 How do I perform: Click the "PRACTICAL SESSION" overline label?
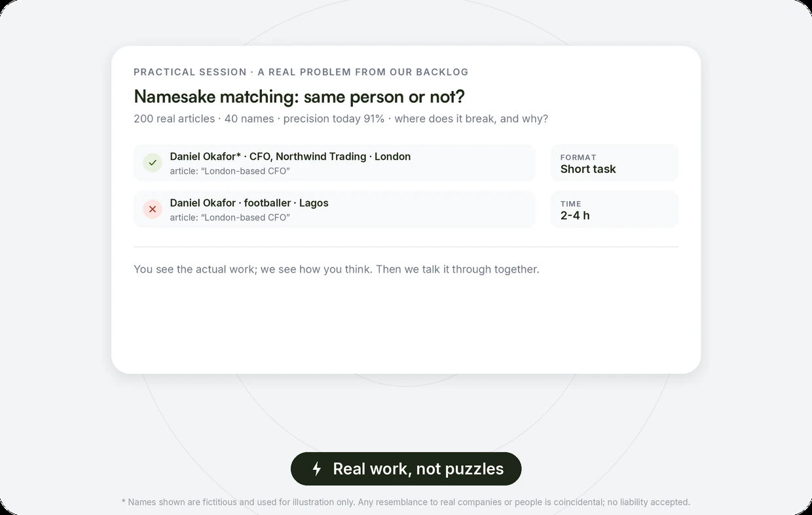(x=190, y=72)
